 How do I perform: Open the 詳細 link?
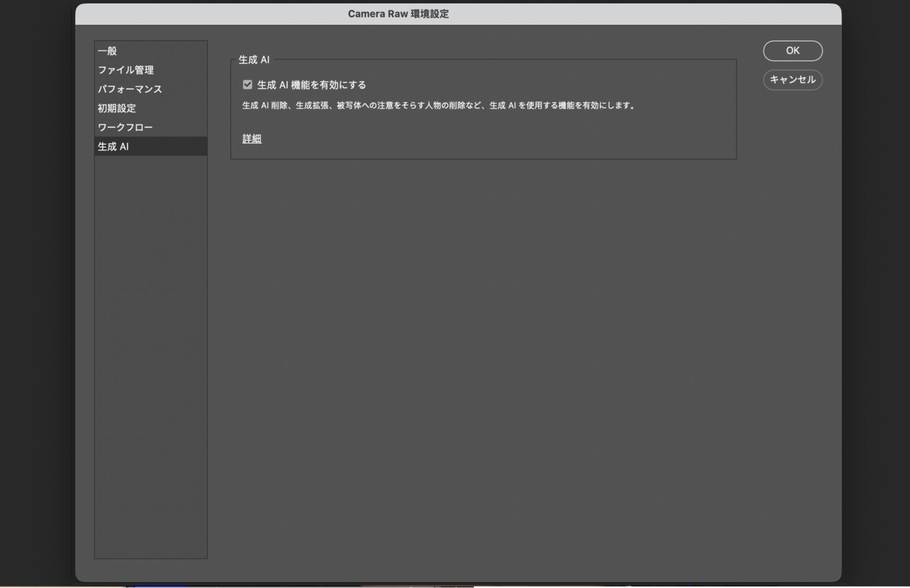click(x=252, y=139)
